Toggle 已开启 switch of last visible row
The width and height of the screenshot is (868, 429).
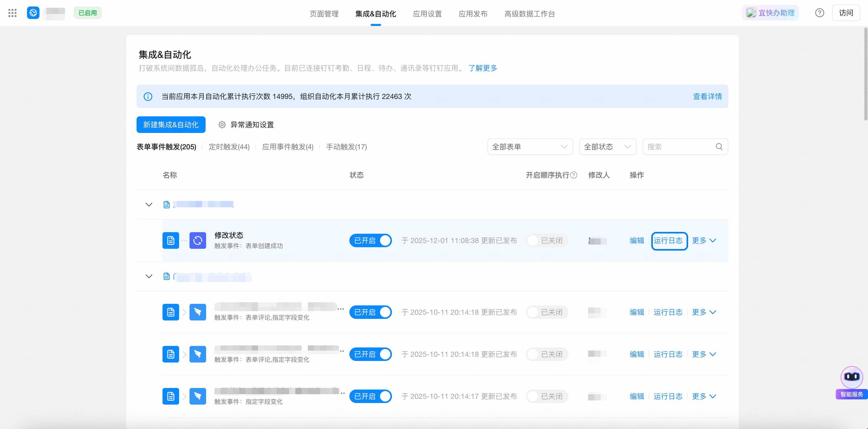[x=370, y=396]
